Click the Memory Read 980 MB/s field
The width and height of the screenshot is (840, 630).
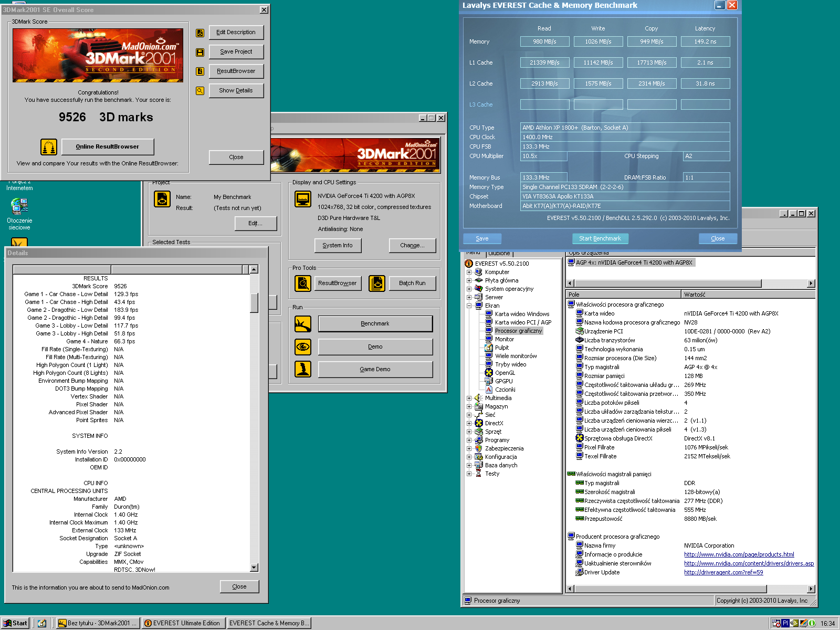click(x=544, y=41)
